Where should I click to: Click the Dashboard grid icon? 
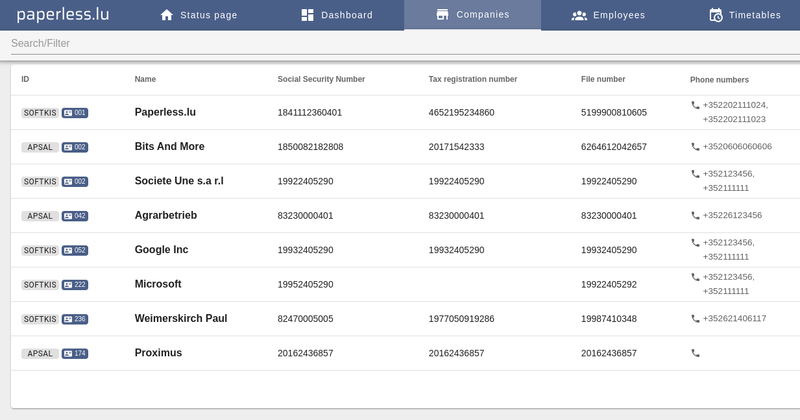click(308, 15)
